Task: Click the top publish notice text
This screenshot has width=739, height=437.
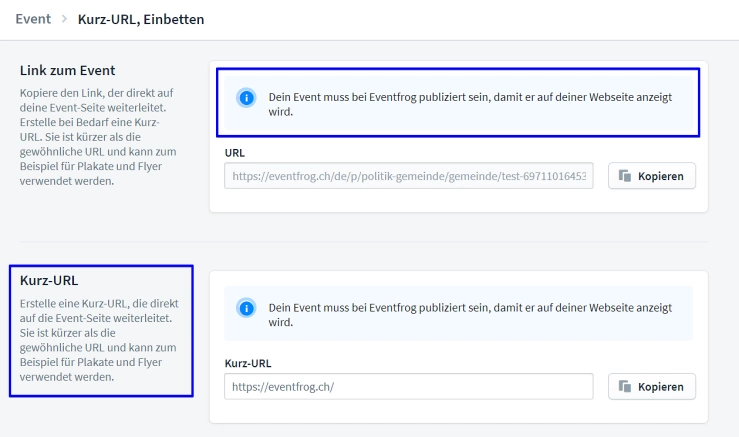Action: pyautogui.click(x=470, y=104)
